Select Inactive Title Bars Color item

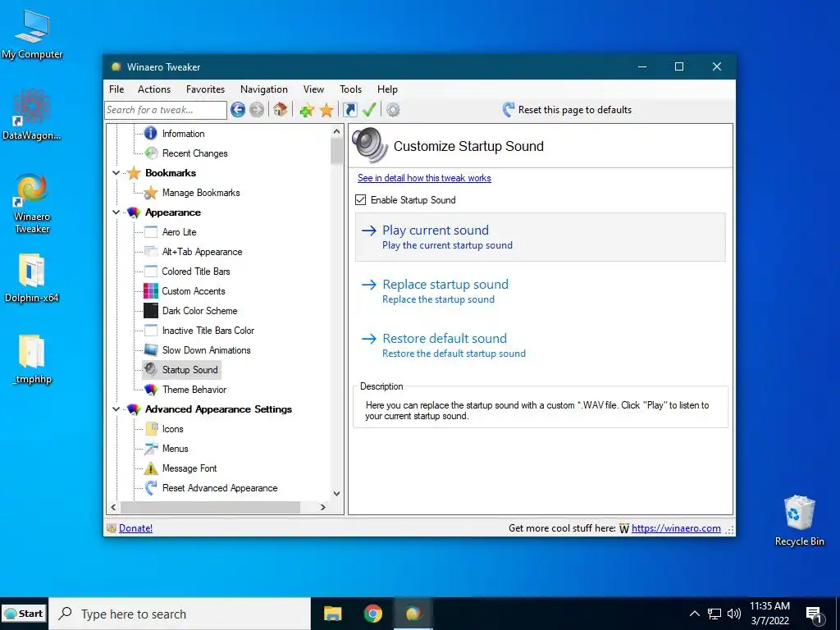tap(208, 331)
